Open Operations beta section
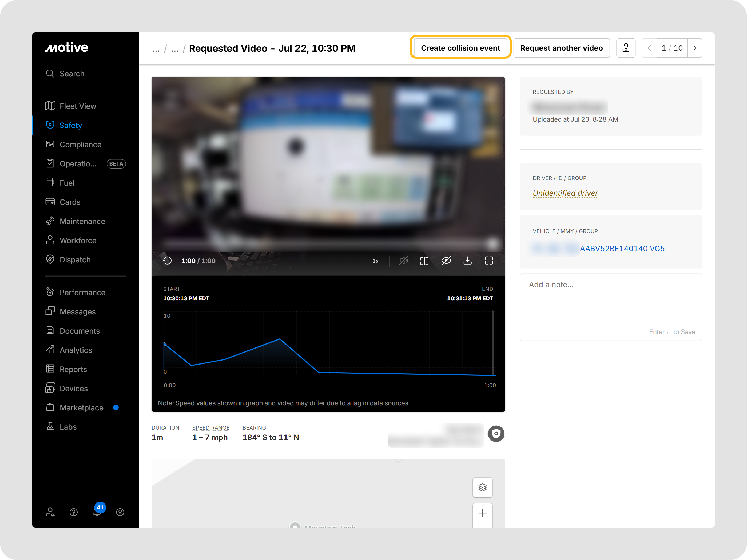Image resolution: width=747 pixels, height=560 pixels. pyautogui.click(x=85, y=164)
